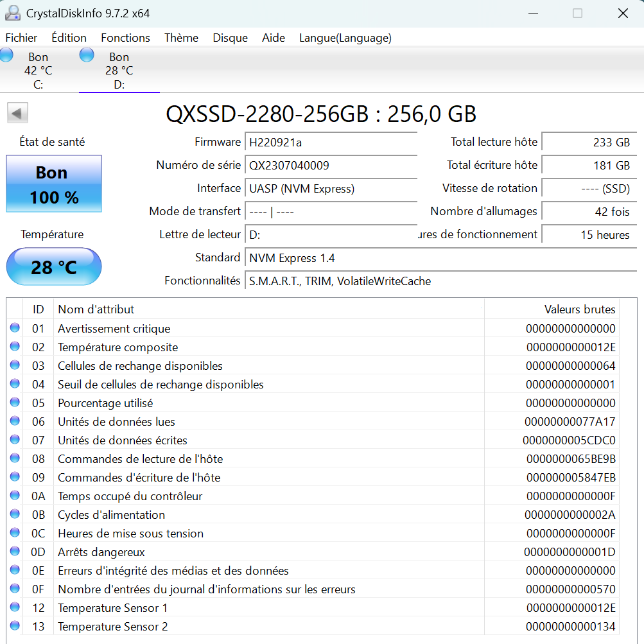Click the previous disk arrow button

coord(17,112)
